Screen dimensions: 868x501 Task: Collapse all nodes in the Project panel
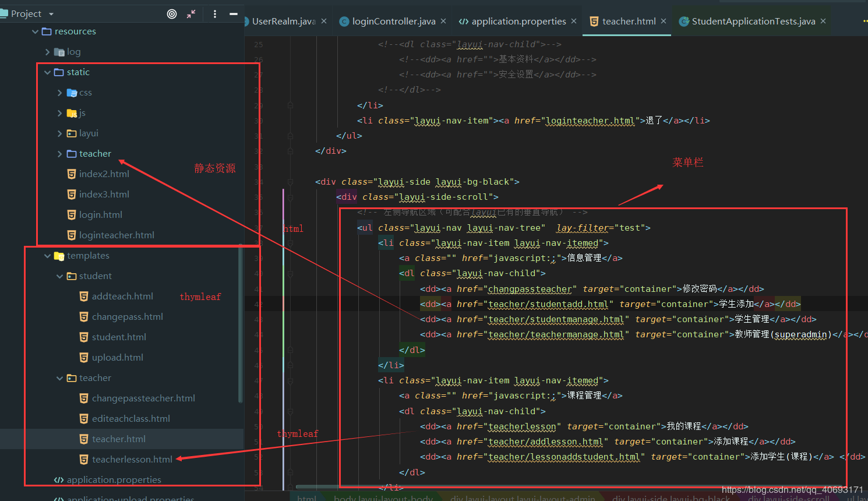(x=191, y=14)
